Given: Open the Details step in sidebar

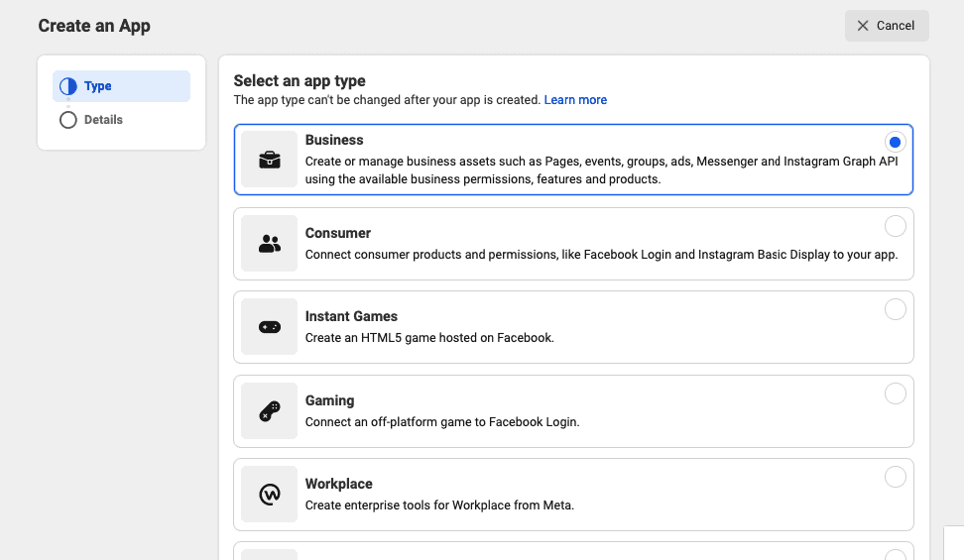Looking at the screenshot, I should (x=121, y=120).
